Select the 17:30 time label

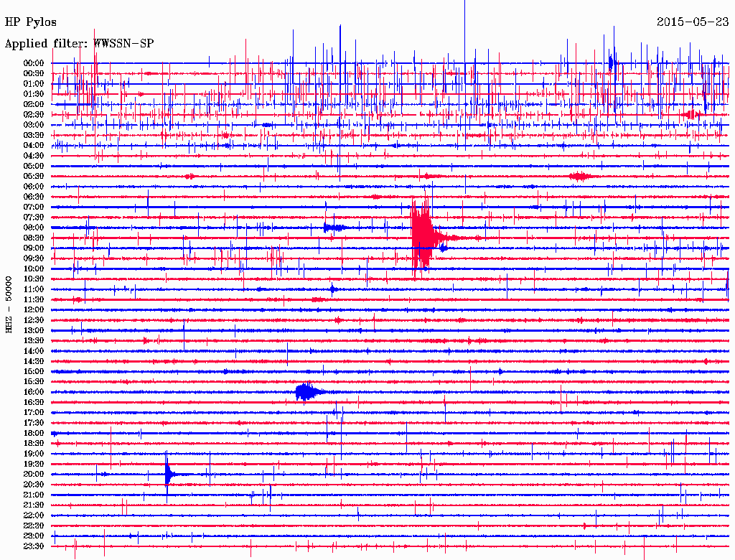point(34,424)
